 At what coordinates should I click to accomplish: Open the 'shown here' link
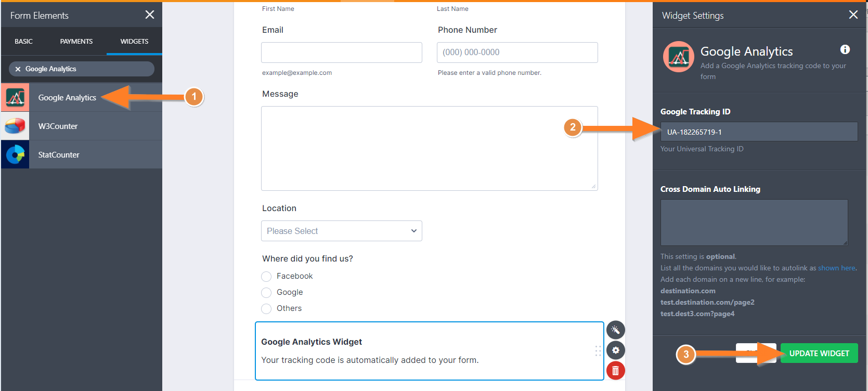click(836, 268)
